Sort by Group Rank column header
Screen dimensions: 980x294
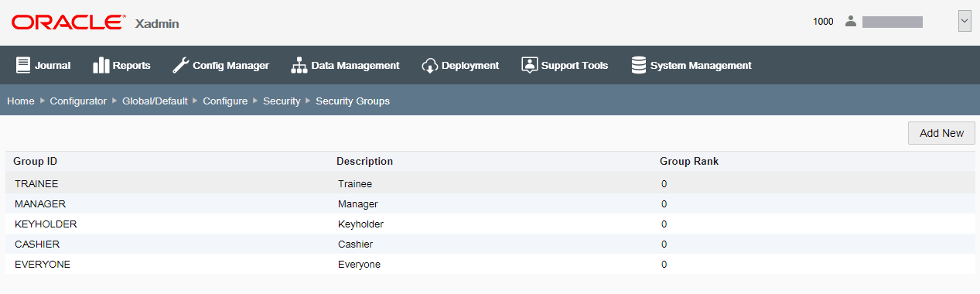click(x=689, y=161)
